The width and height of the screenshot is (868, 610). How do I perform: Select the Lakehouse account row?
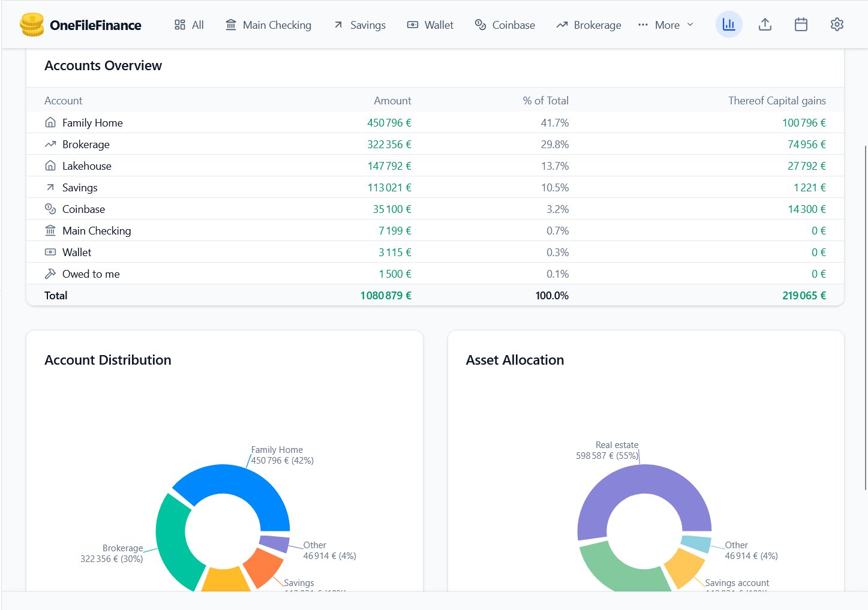pyautogui.click(x=240, y=166)
